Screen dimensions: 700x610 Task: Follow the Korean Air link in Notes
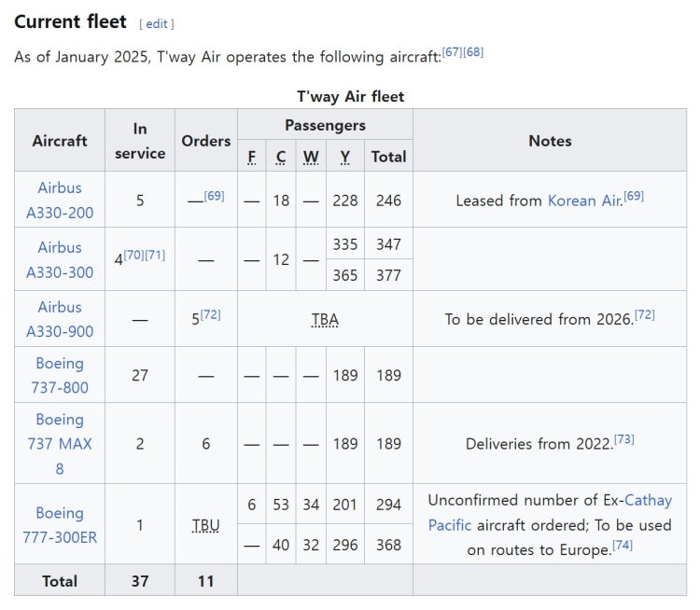pyautogui.click(x=585, y=201)
